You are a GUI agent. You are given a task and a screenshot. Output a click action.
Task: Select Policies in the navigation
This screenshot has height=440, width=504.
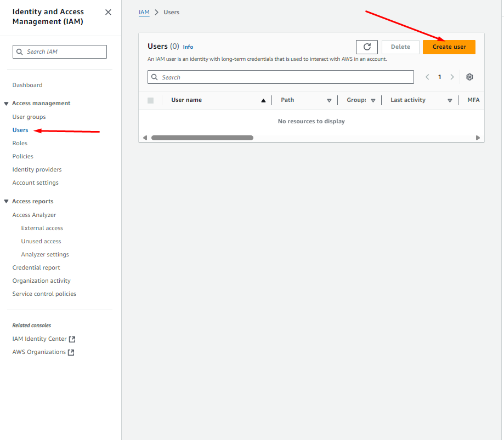[23, 156]
